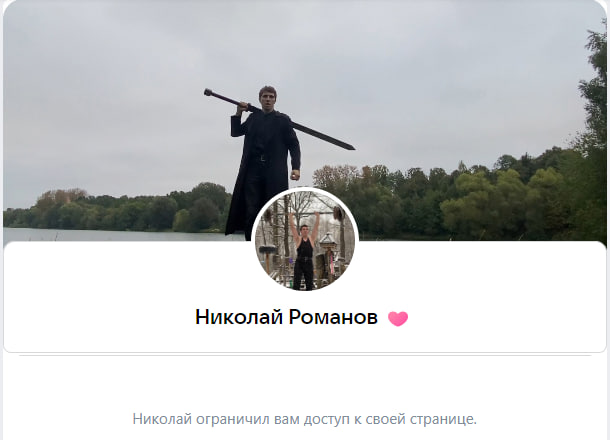The height and width of the screenshot is (440, 610).
Task: Click the profile name Николай Романов
Action: (x=286, y=317)
